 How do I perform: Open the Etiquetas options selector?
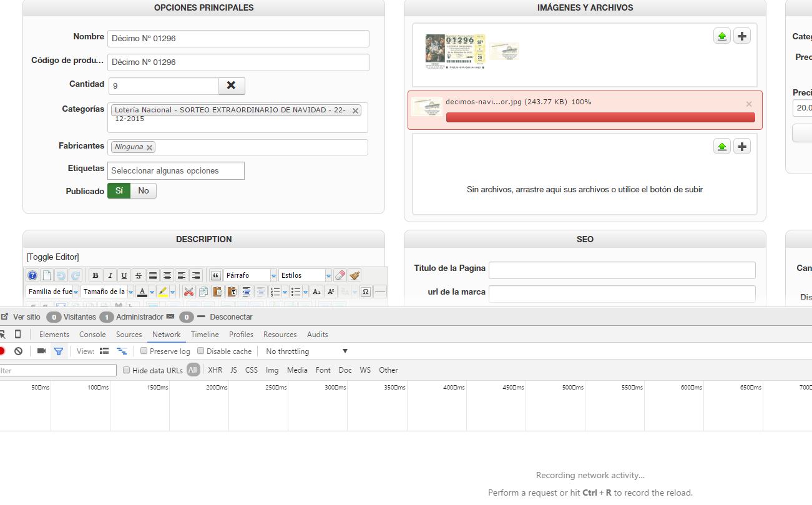(176, 170)
